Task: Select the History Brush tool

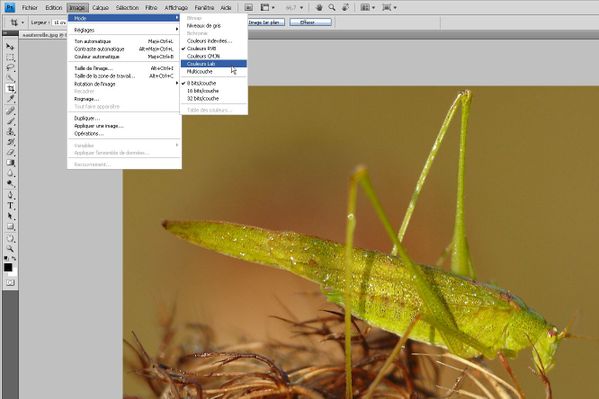Action: [10, 142]
